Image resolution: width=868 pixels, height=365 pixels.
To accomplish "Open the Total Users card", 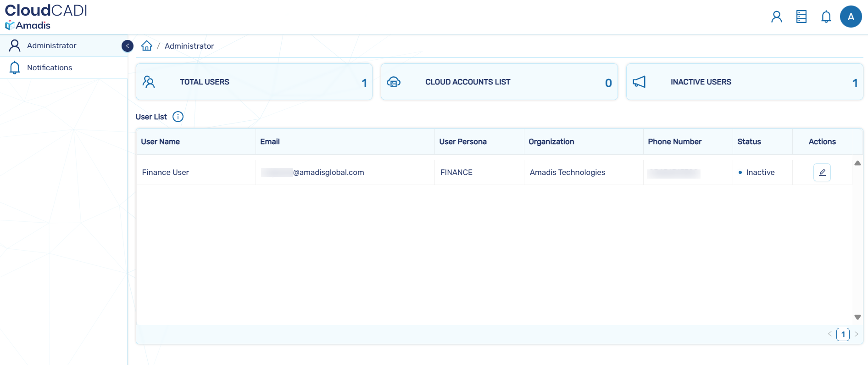I will coord(254,82).
